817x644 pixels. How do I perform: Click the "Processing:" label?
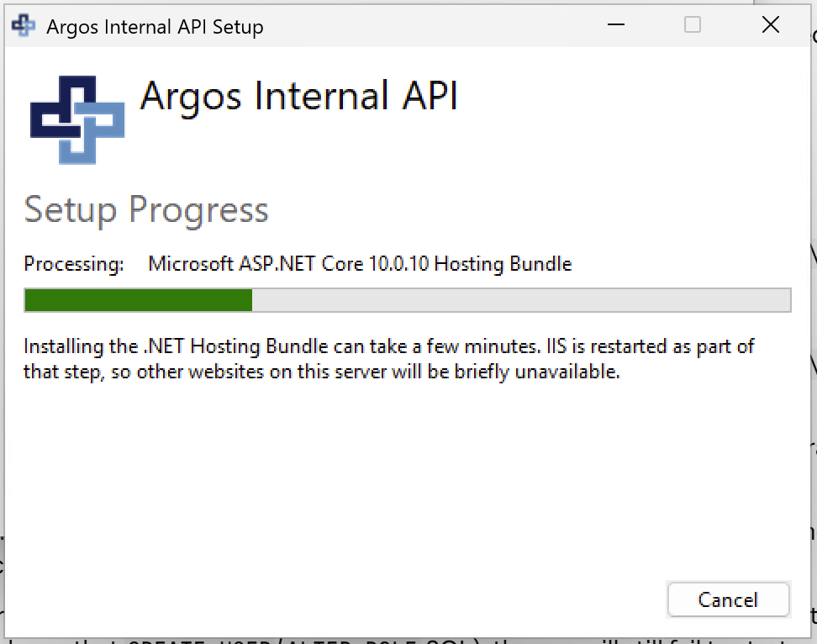(74, 264)
